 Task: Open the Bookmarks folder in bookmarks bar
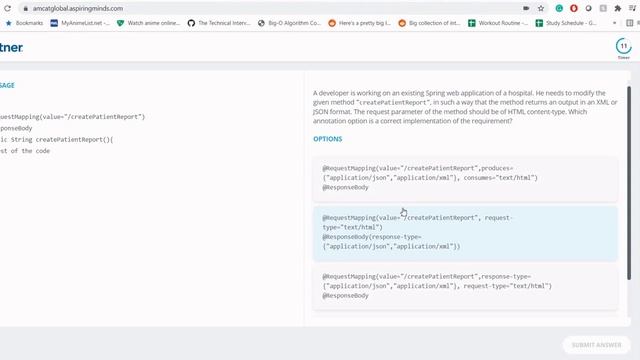pyautogui.click(x=24, y=23)
